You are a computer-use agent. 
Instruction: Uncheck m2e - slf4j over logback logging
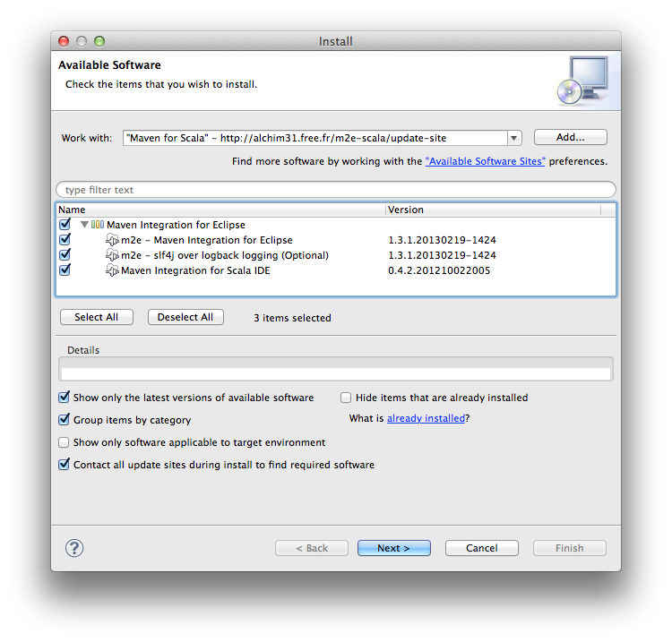pos(65,255)
